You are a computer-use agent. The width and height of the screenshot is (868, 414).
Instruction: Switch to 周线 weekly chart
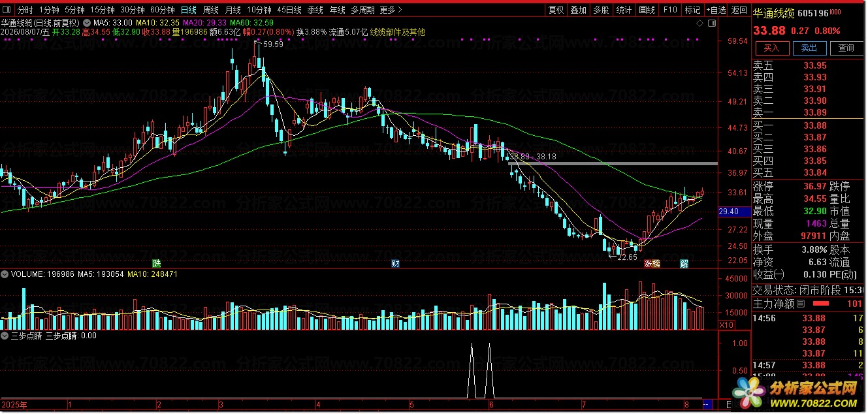[211, 10]
